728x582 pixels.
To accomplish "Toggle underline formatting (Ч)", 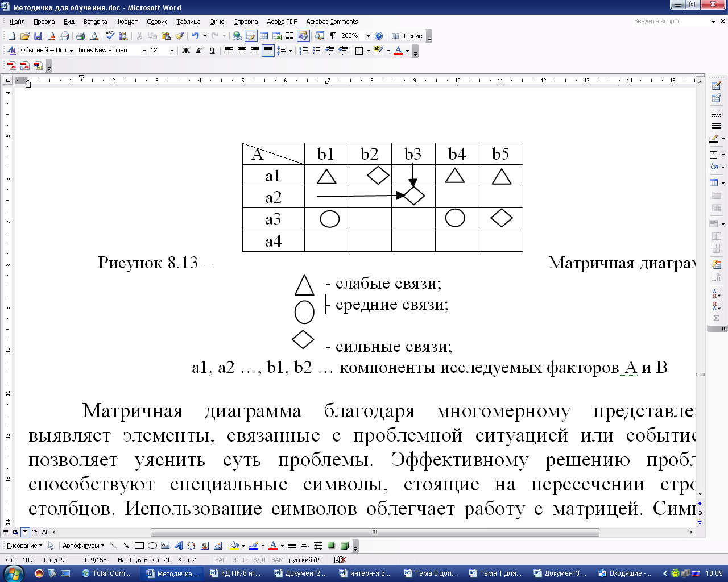I will [212, 51].
